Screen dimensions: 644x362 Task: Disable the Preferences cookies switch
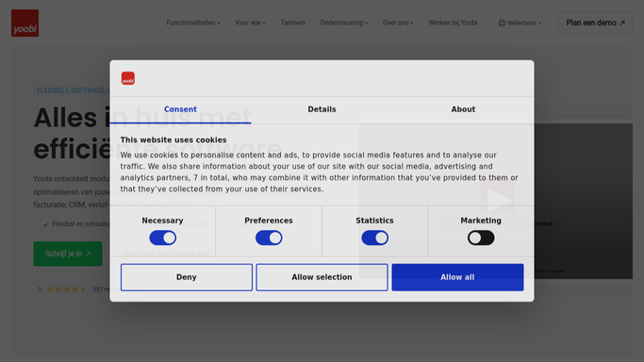(x=269, y=238)
